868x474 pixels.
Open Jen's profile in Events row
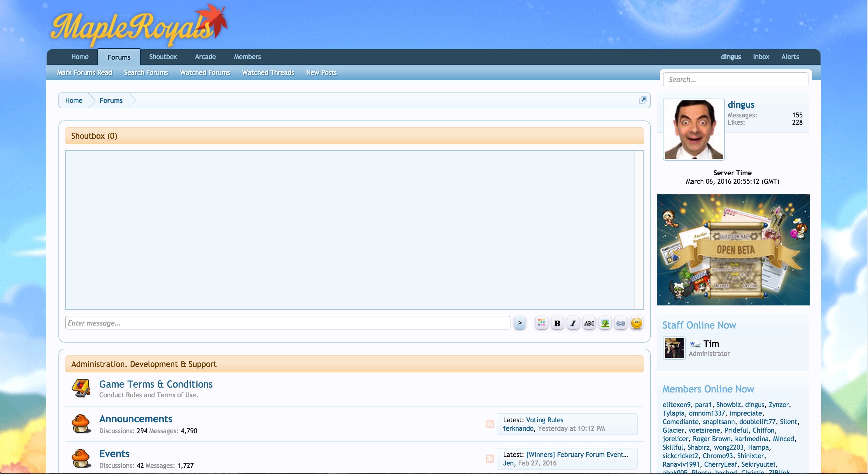pyautogui.click(x=508, y=463)
